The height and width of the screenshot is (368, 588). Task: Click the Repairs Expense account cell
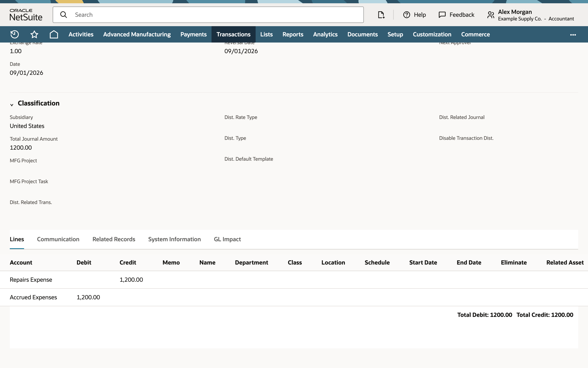click(x=31, y=280)
